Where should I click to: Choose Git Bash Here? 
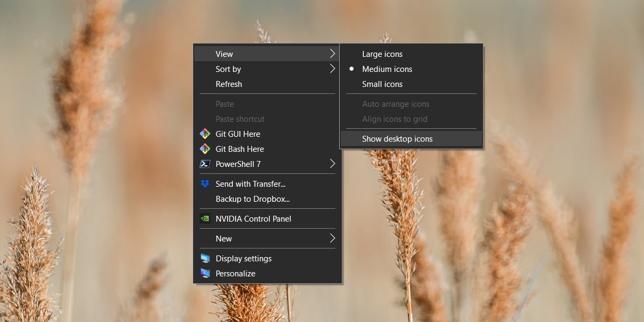(x=267, y=149)
